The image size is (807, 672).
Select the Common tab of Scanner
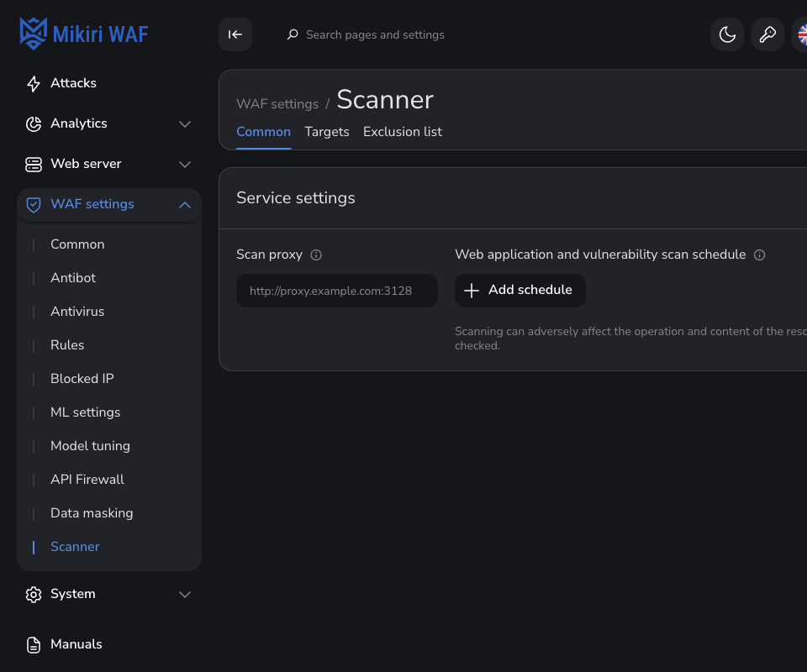(x=263, y=132)
